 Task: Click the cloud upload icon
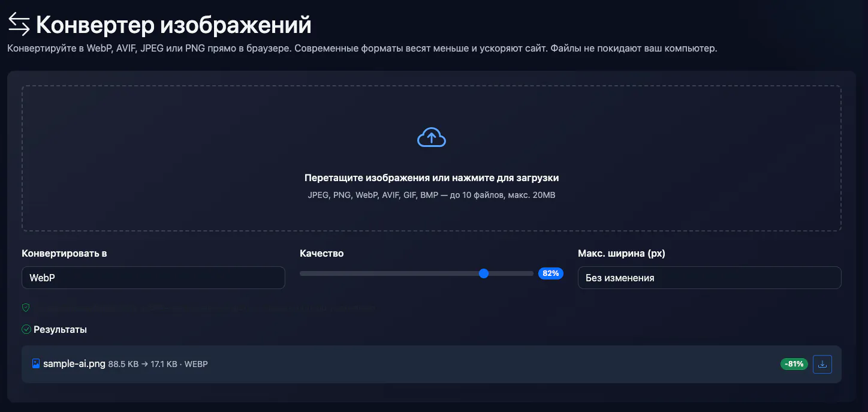pos(432,137)
